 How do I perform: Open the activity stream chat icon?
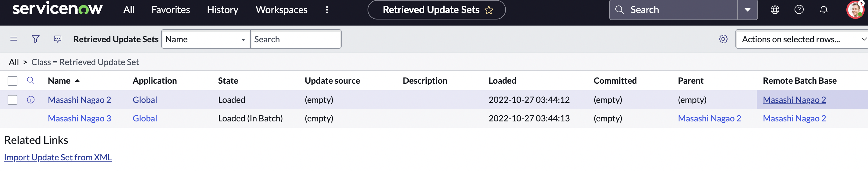(58, 39)
